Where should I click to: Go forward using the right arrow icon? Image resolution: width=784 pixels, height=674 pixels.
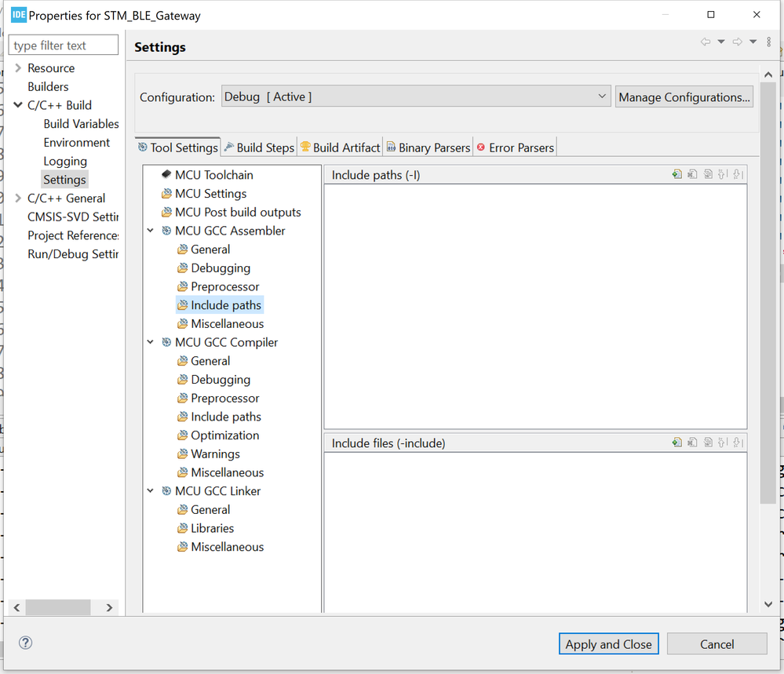[x=738, y=42]
